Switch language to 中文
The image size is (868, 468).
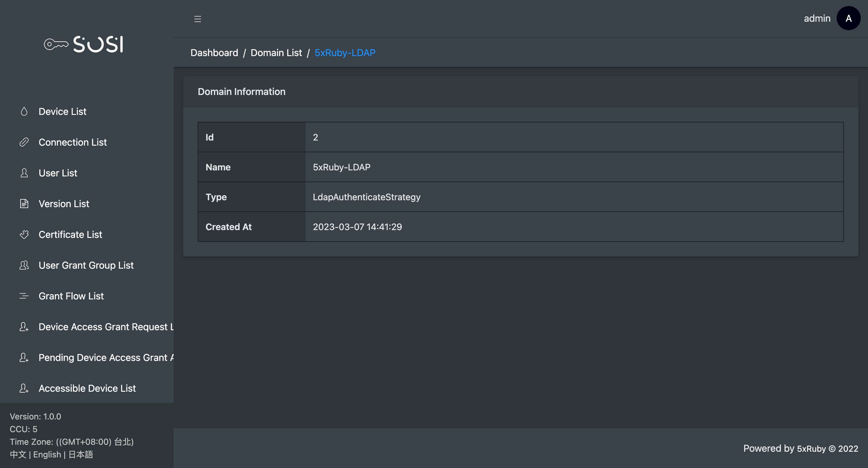[18, 454]
